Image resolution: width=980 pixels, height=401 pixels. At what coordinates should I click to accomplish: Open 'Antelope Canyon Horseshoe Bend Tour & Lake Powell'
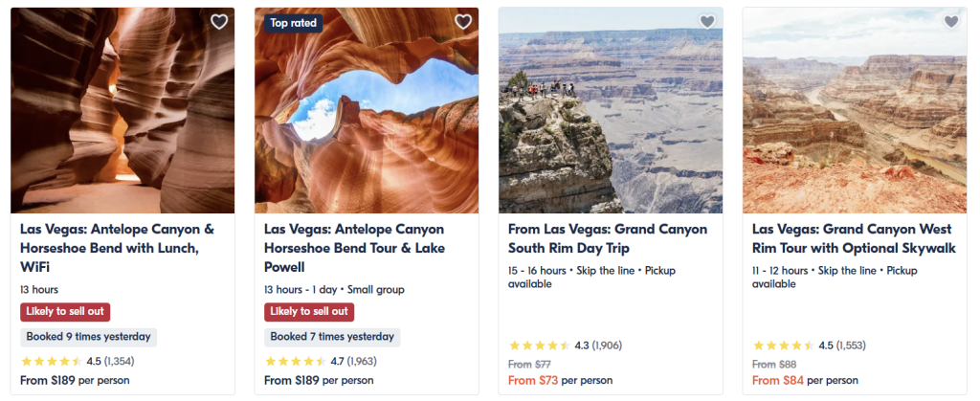click(x=354, y=248)
